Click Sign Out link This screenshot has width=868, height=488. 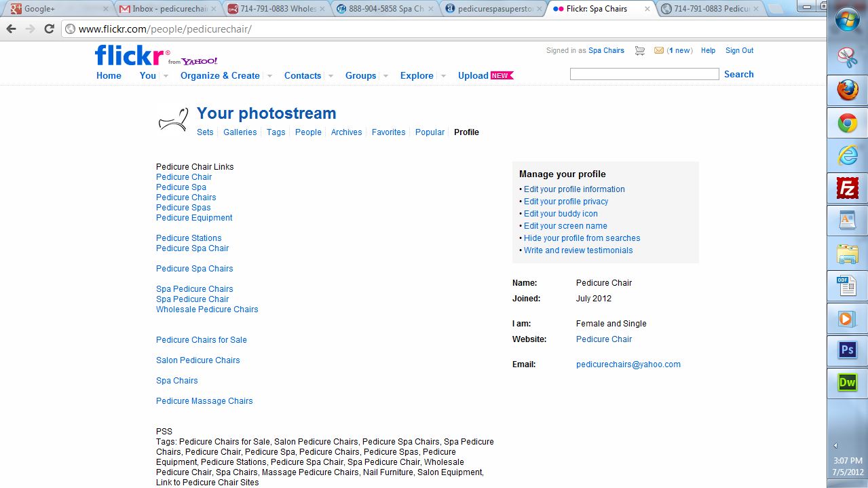point(739,50)
